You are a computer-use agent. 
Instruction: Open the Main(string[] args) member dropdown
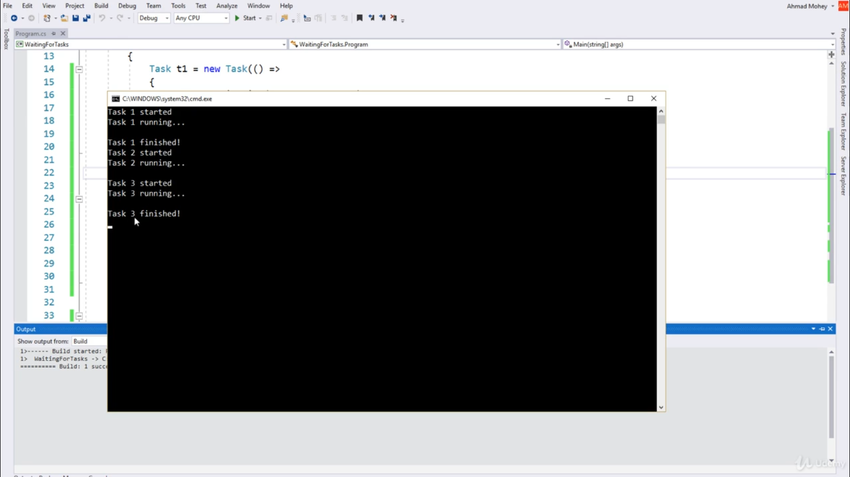699,44
